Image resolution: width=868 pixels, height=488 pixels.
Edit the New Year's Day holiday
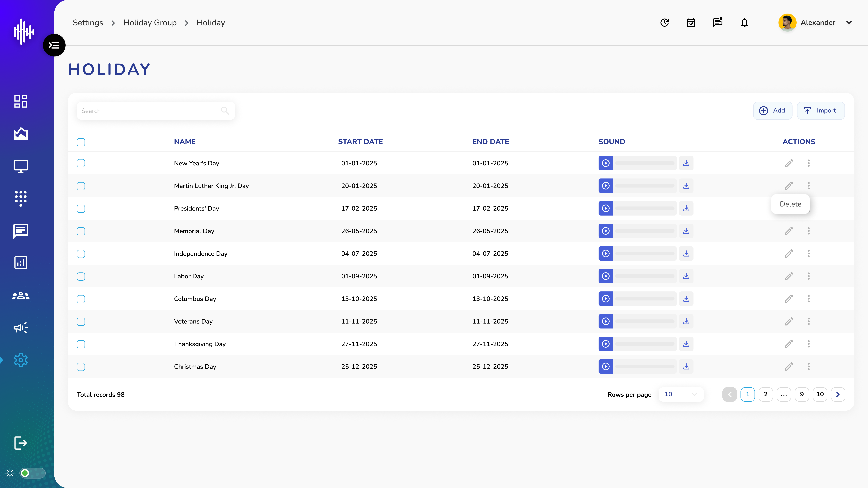pos(789,163)
